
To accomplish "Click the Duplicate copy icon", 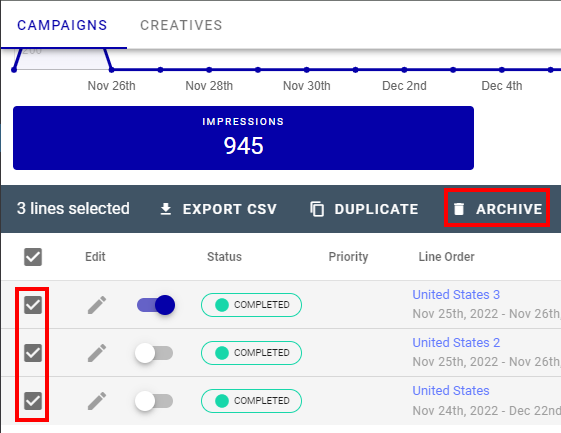I will point(317,209).
